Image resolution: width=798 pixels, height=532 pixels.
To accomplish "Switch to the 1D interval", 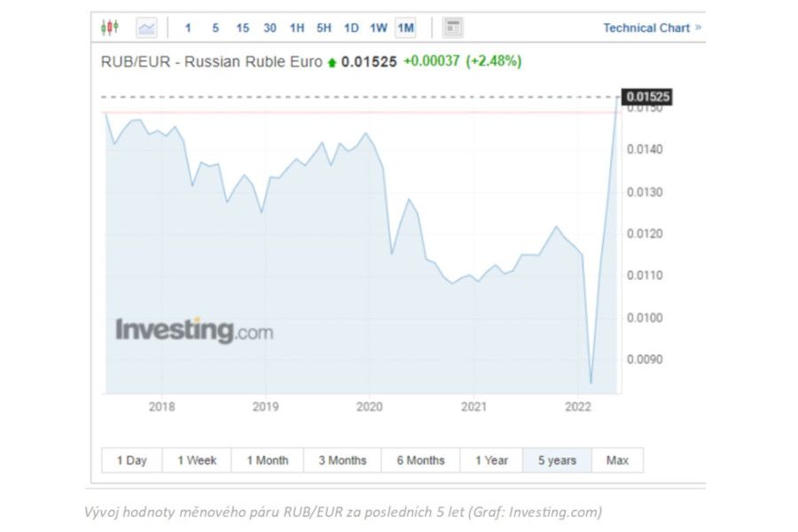I will point(351,27).
